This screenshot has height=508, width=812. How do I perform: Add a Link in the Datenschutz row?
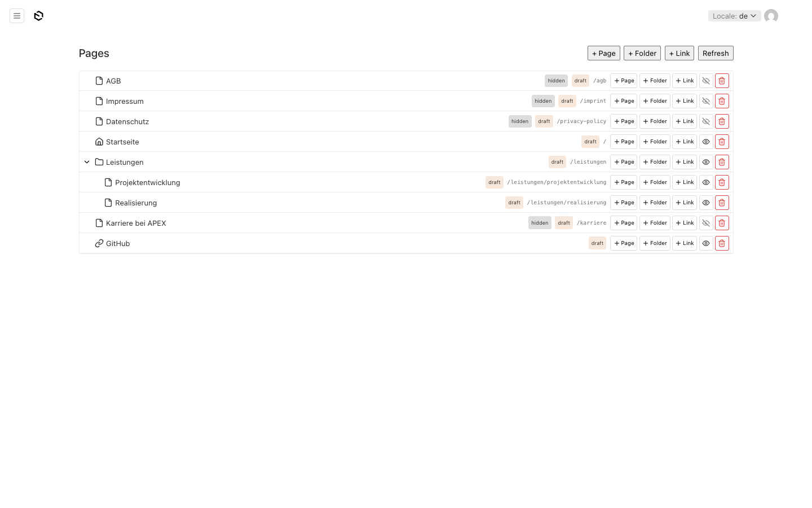coord(685,121)
